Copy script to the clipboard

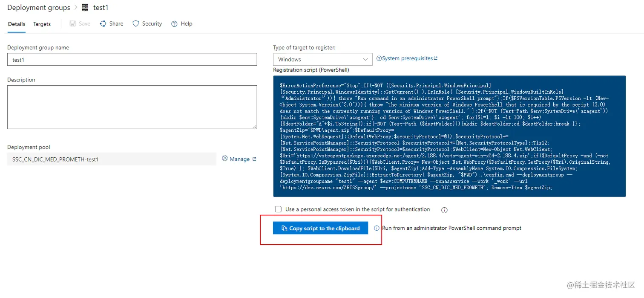point(320,228)
